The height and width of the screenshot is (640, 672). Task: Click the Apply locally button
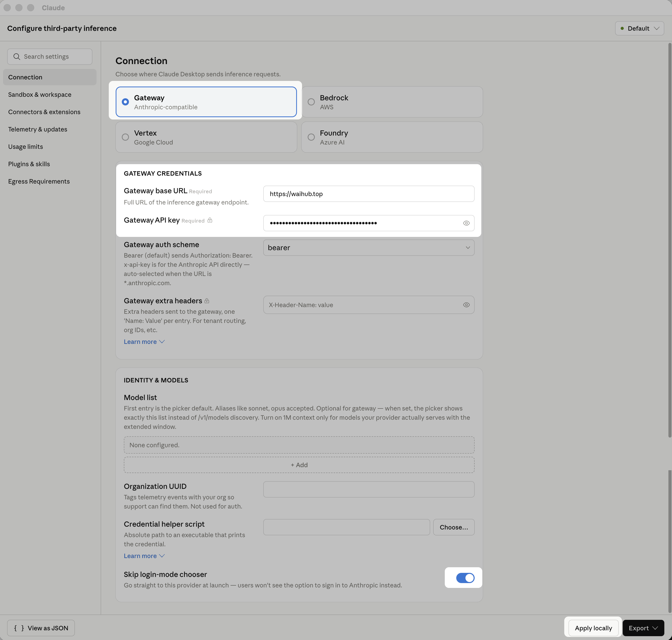coord(593,628)
